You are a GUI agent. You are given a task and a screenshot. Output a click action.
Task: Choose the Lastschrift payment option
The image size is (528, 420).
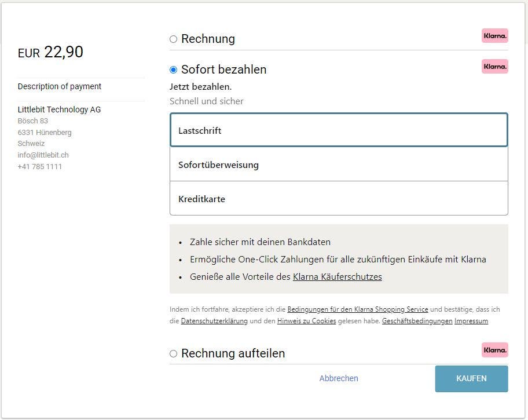click(339, 130)
